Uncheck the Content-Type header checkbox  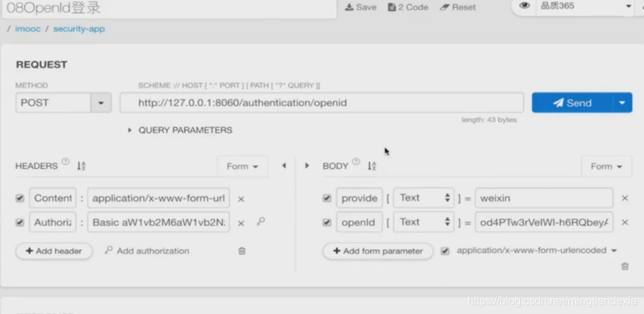(19, 198)
